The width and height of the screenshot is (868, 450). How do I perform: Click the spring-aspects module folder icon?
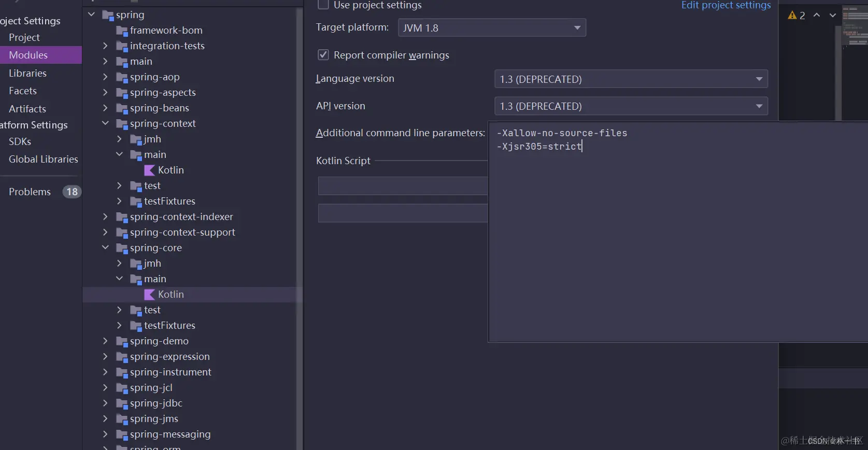[x=122, y=93]
